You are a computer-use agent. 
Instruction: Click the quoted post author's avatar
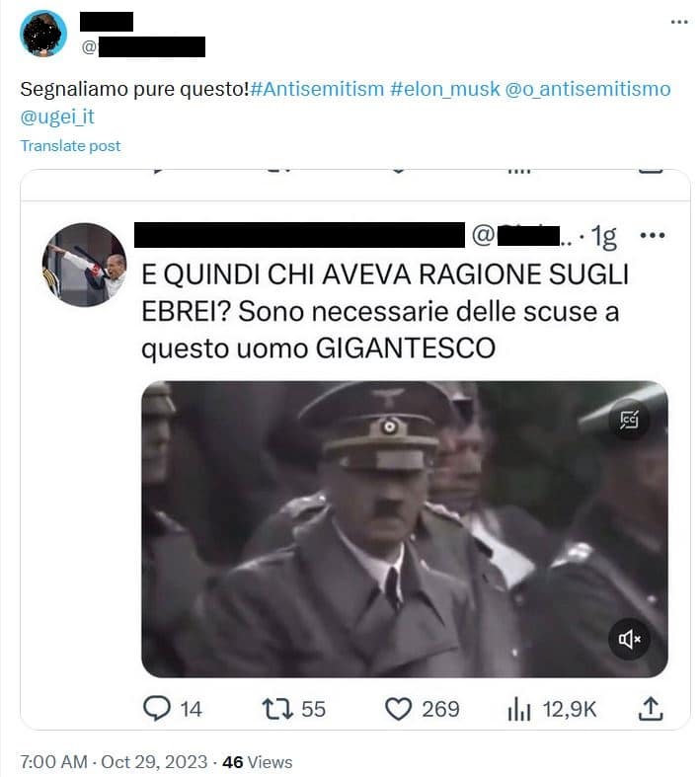click(84, 265)
